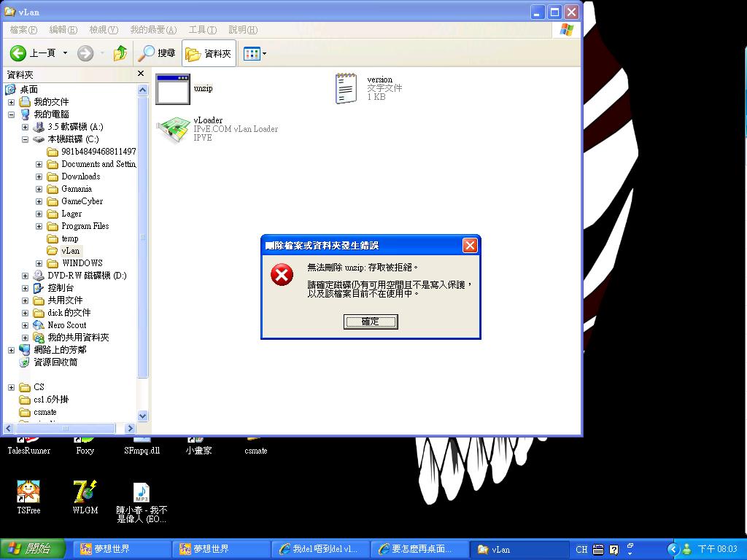The width and height of the screenshot is (747, 560).
Task: Open the 檔案(F) menu
Action: (23, 30)
